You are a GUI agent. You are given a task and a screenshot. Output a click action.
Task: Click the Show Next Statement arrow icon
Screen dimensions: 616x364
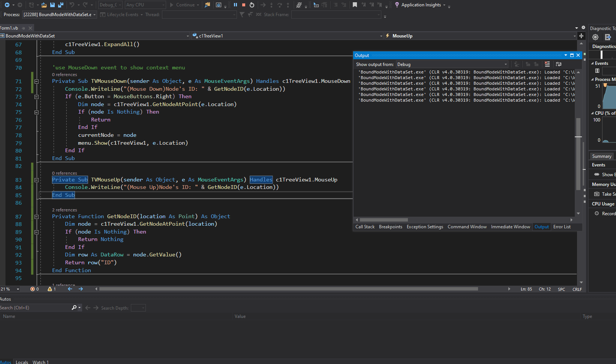coord(263,5)
